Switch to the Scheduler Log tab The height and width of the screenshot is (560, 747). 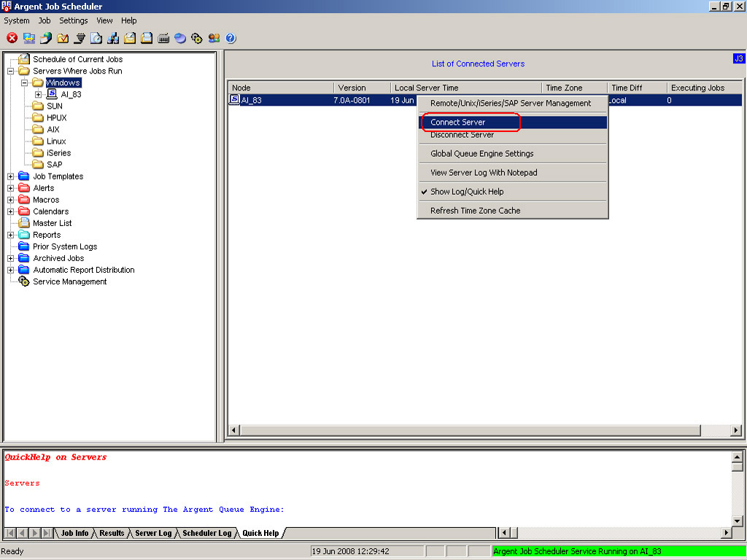[x=206, y=533]
